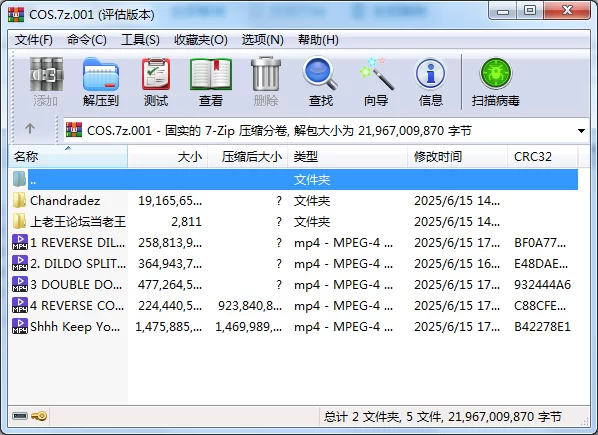Show archive 信息 (Info) icon
The image size is (598, 435).
click(x=430, y=74)
